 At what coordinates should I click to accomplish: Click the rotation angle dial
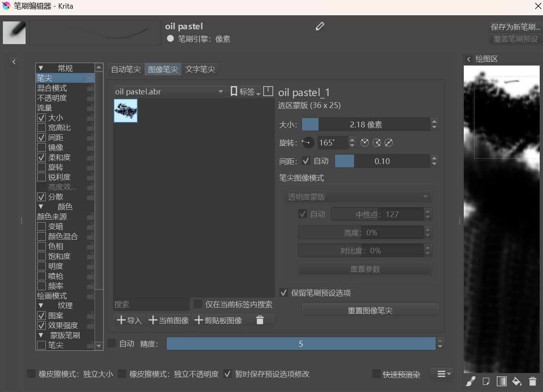coord(308,143)
